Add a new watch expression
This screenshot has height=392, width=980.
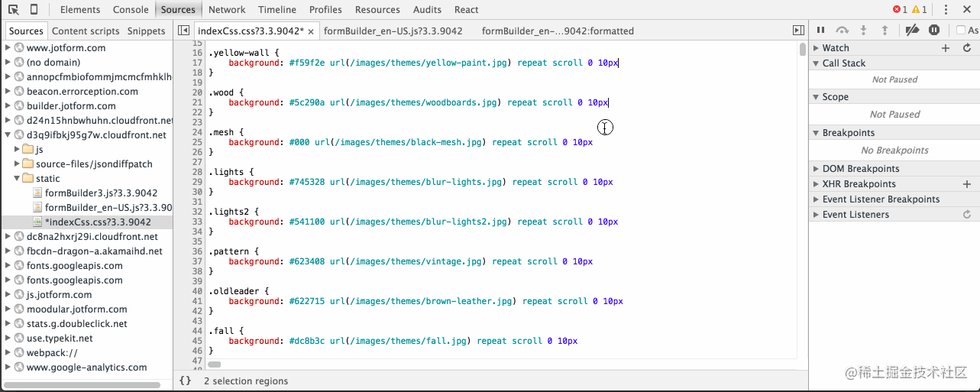tap(946, 48)
